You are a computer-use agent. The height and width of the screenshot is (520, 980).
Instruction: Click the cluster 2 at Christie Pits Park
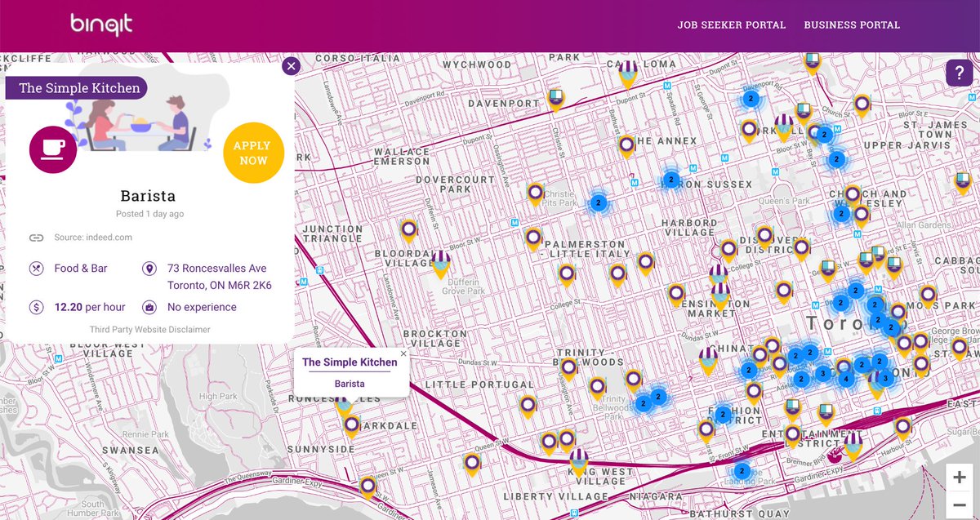pos(599,202)
